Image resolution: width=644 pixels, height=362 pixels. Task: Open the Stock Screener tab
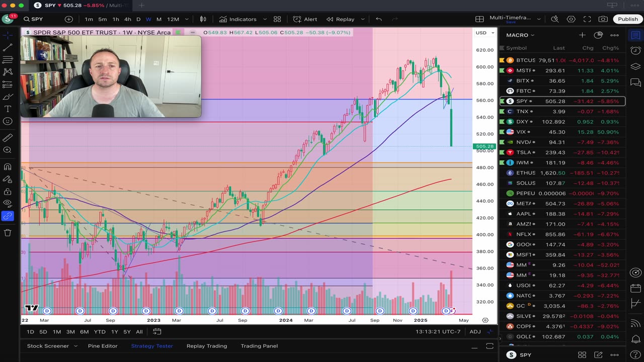48,346
